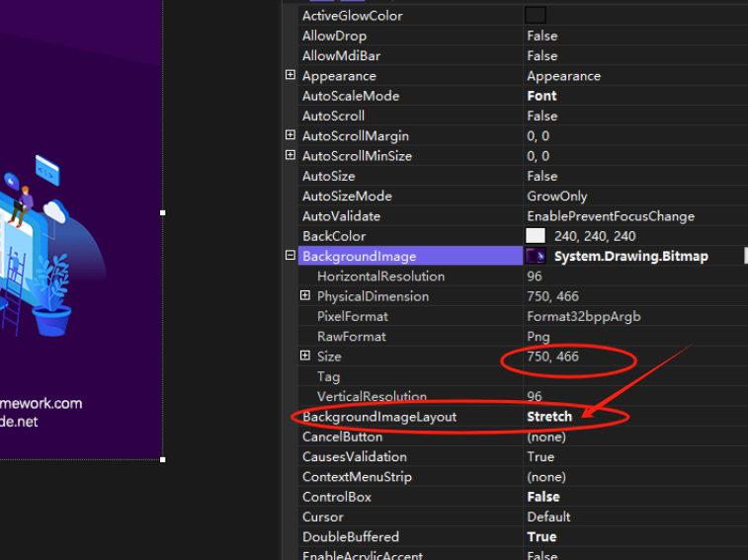Select the VerticalResolution property name

372,396
